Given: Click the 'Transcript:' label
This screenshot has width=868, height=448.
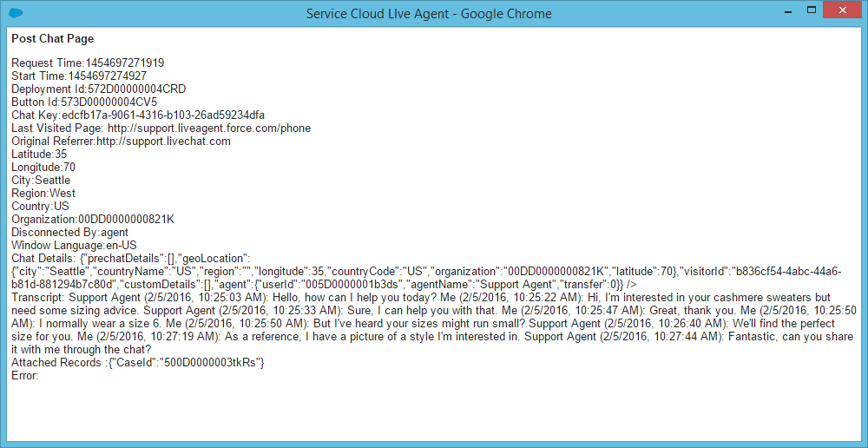Looking at the screenshot, I should (37, 298).
